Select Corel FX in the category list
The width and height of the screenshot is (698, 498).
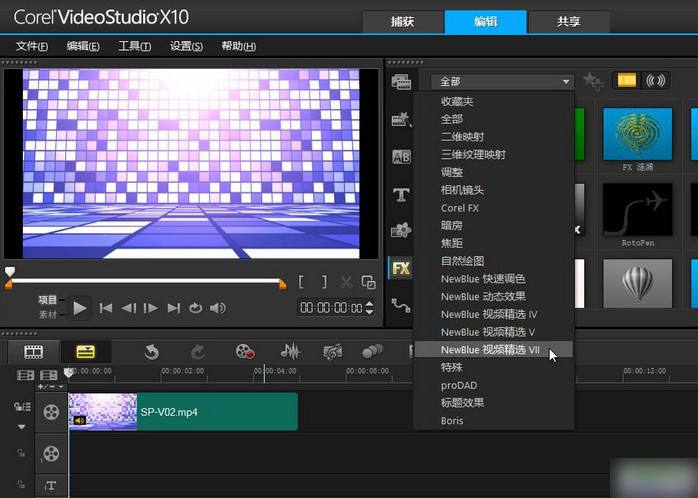460,208
